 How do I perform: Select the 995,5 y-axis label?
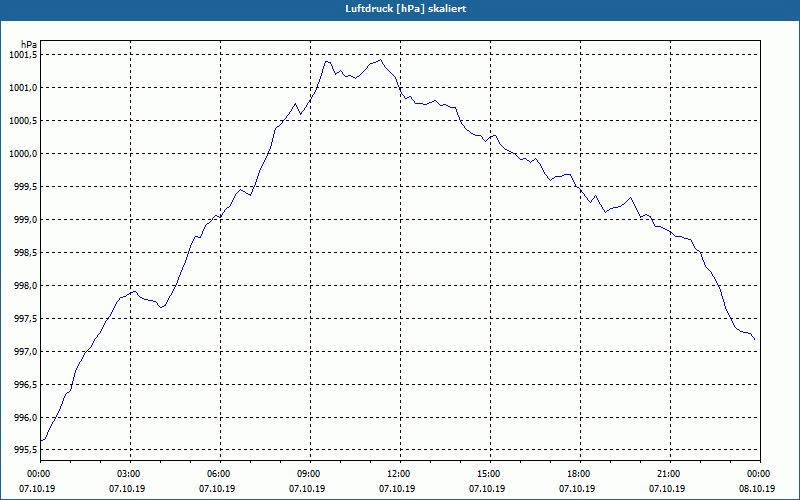(x=25, y=450)
